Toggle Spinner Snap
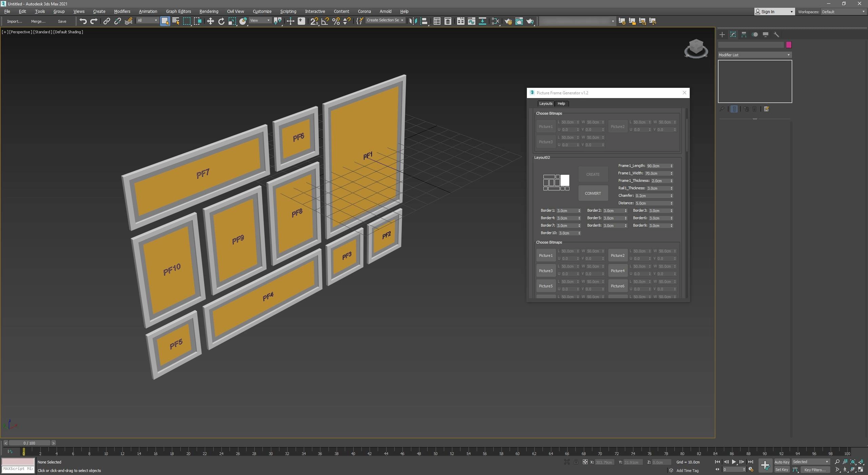 click(x=347, y=21)
